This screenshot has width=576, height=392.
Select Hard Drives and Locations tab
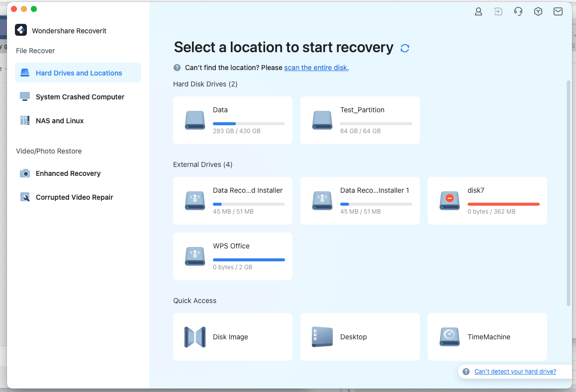point(78,73)
